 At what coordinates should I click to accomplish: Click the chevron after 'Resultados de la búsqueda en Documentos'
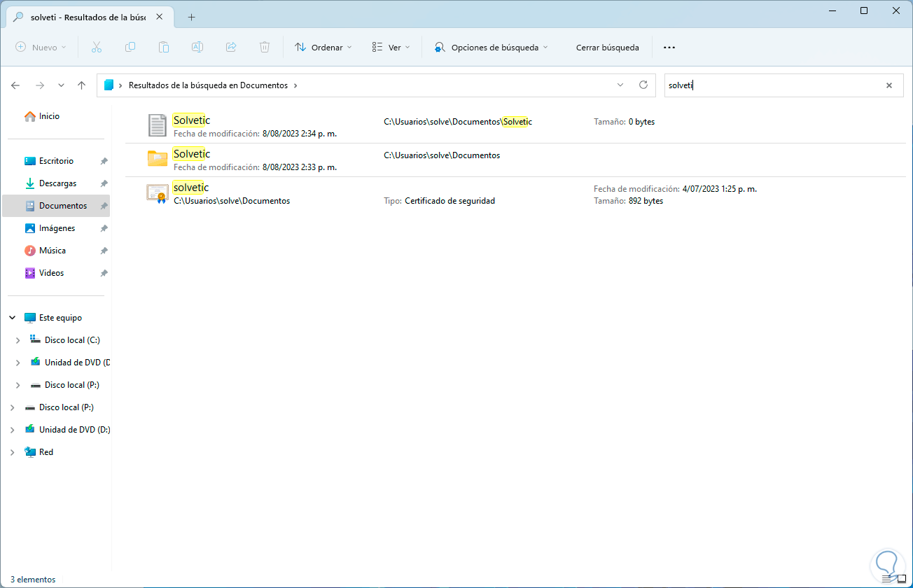pos(295,85)
